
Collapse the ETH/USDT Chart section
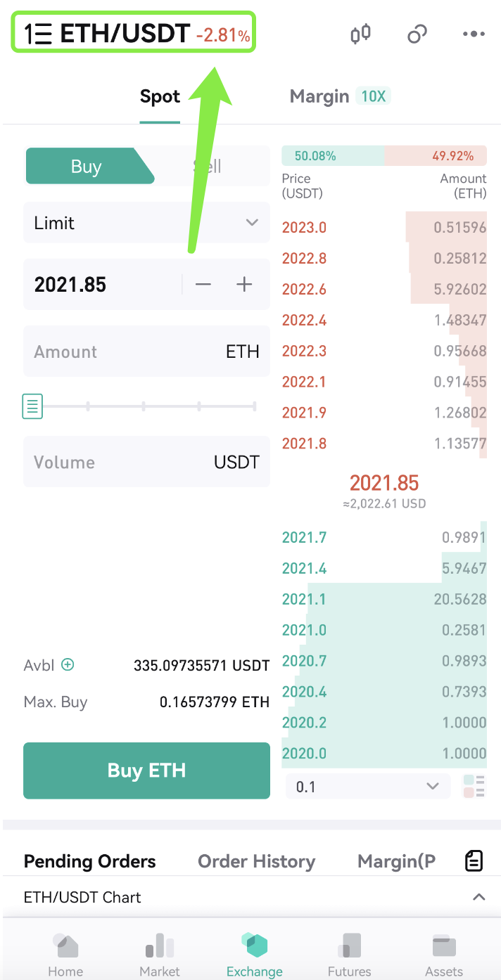pos(478,897)
